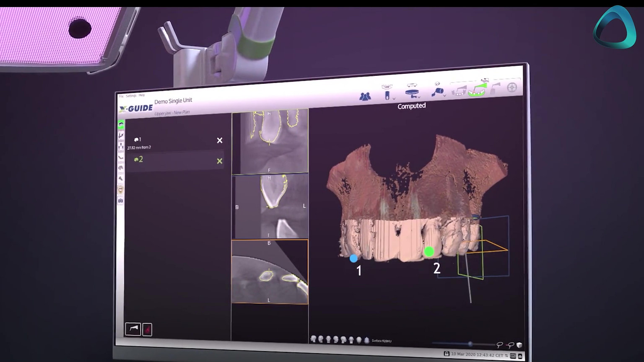Open the dropdown beside the drill motor icon
Image resolution: width=644 pixels, height=362 pixels.
click(x=444, y=96)
